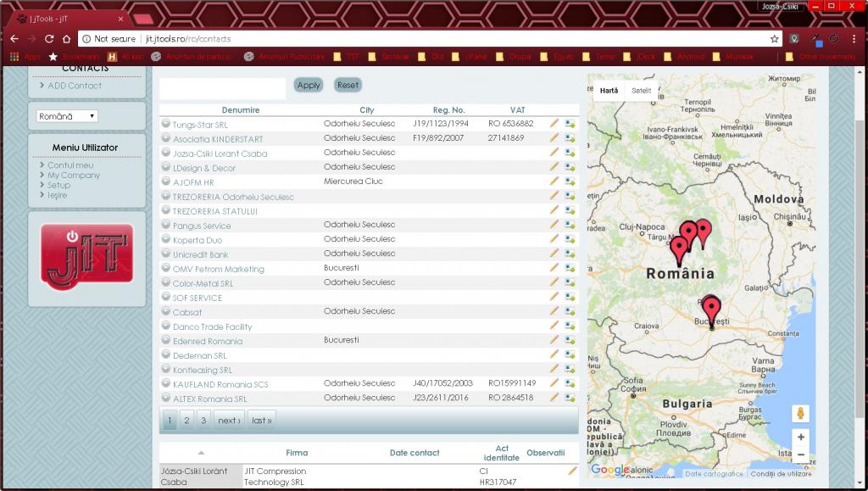
Task: Zoom in the map with plus button
Action: pyautogui.click(x=801, y=437)
